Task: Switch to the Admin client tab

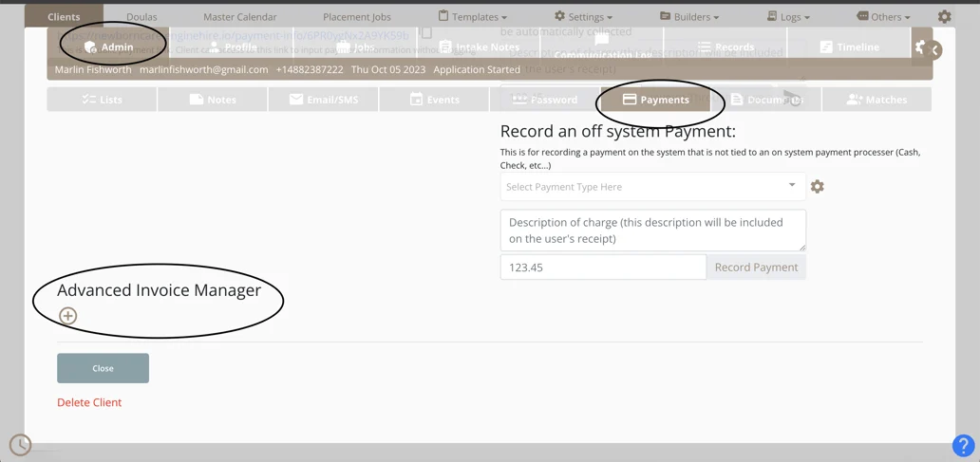Action: click(109, 46)
